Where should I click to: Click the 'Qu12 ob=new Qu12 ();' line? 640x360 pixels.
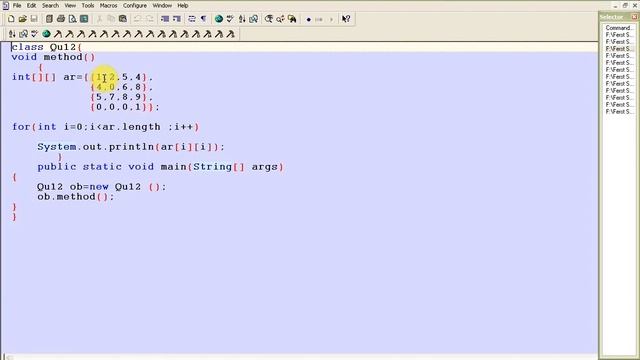click(102, 187)
